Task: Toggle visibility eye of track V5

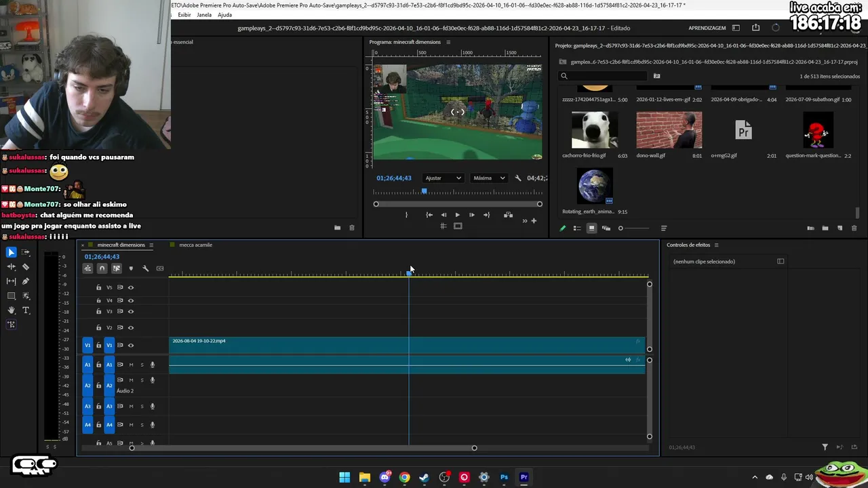Action: click(x=131, y=287)
